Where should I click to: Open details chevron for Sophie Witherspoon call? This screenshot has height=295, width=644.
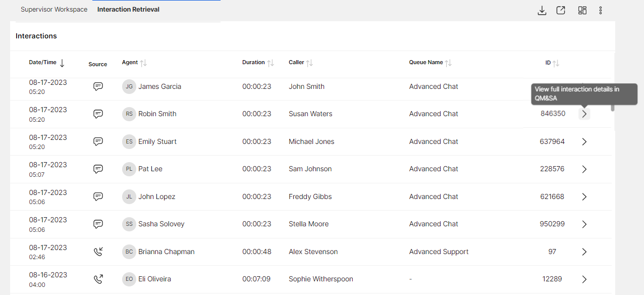(x=584, y=279)
